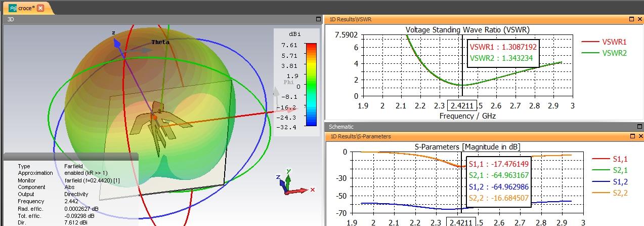
Task: Click the Theta label in 3D view
Action: (x=160, y=43)
